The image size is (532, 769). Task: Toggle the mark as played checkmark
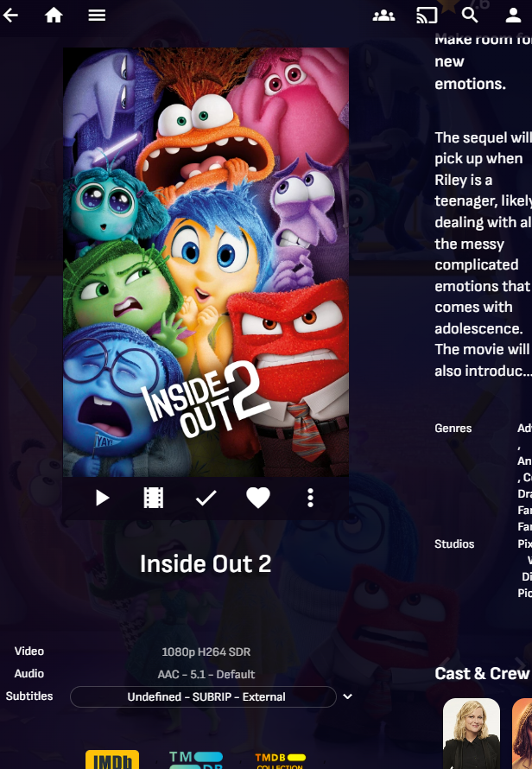[206, 499]
